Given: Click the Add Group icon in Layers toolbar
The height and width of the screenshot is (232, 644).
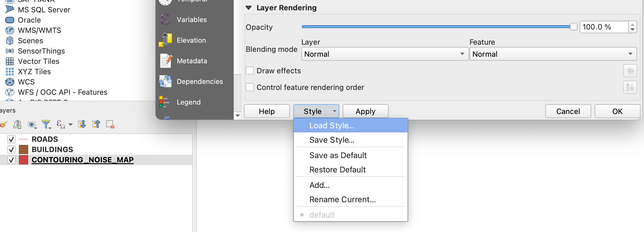Looking at the screenshot, I should click(17, 124).
